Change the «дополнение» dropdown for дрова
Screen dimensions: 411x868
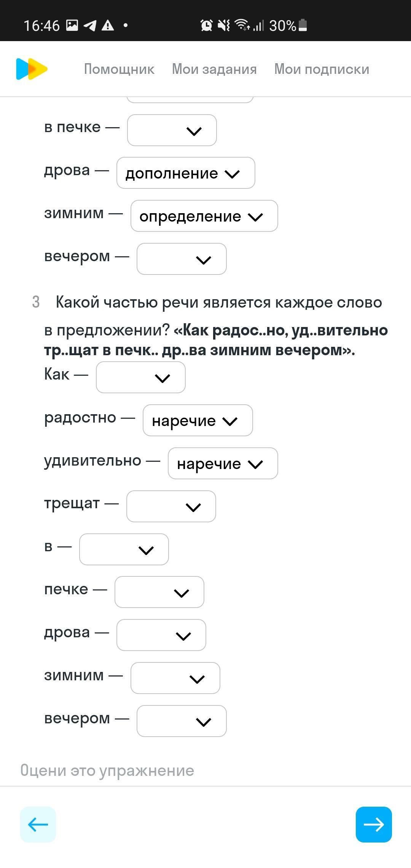(x=185, y=173)
